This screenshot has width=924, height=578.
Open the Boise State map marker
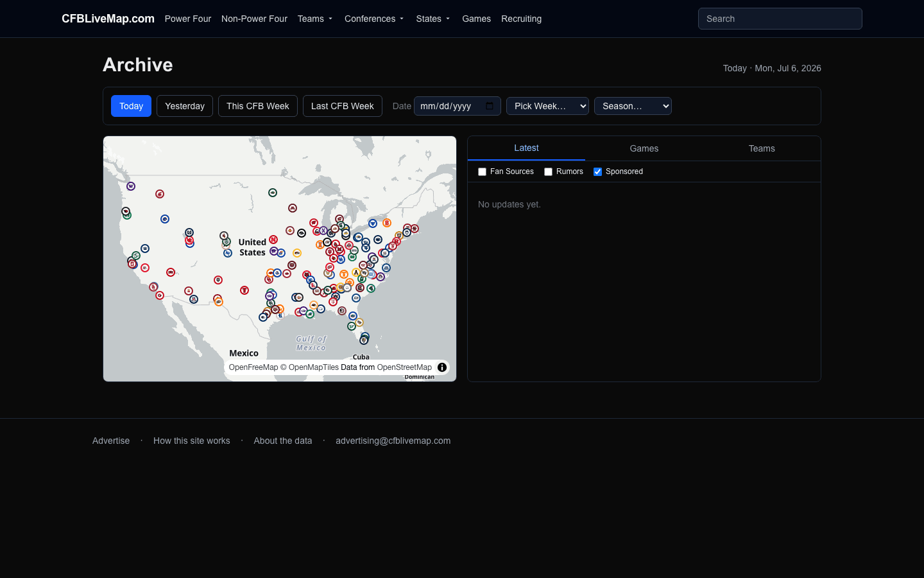165,219
